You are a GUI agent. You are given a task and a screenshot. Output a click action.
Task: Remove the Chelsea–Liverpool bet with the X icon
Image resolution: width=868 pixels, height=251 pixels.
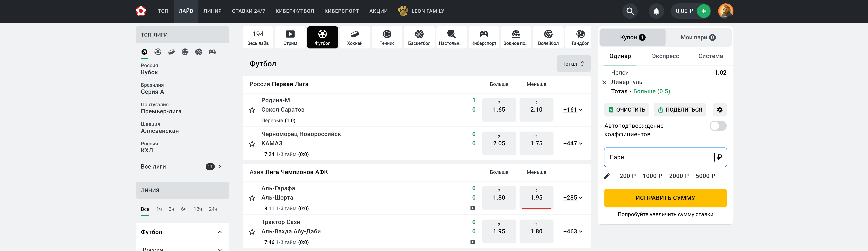(x=604, y=82)
